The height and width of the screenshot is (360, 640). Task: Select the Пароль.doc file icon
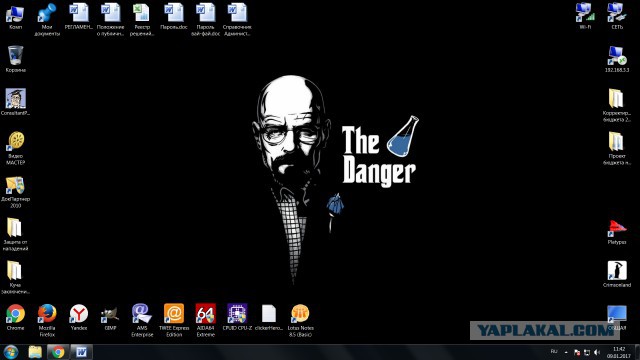173,16
